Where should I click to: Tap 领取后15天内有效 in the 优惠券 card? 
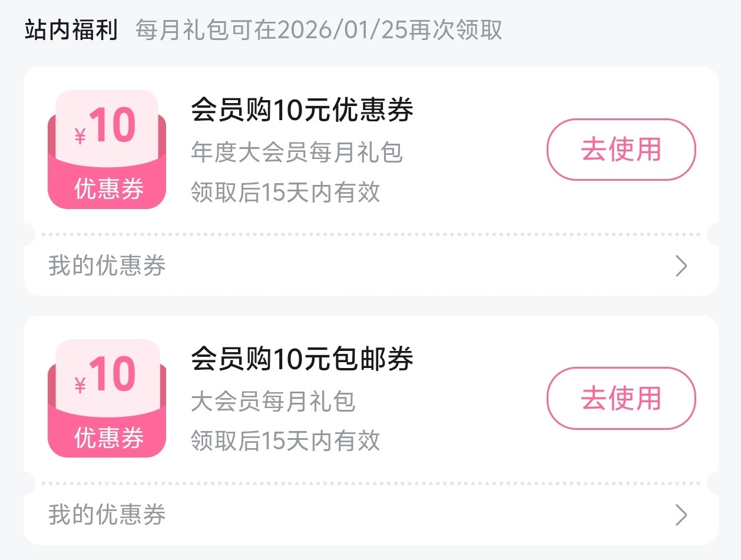(285, 192)
